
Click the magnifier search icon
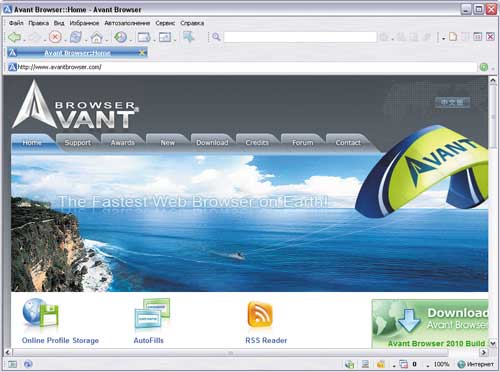[x=216, y=37]
